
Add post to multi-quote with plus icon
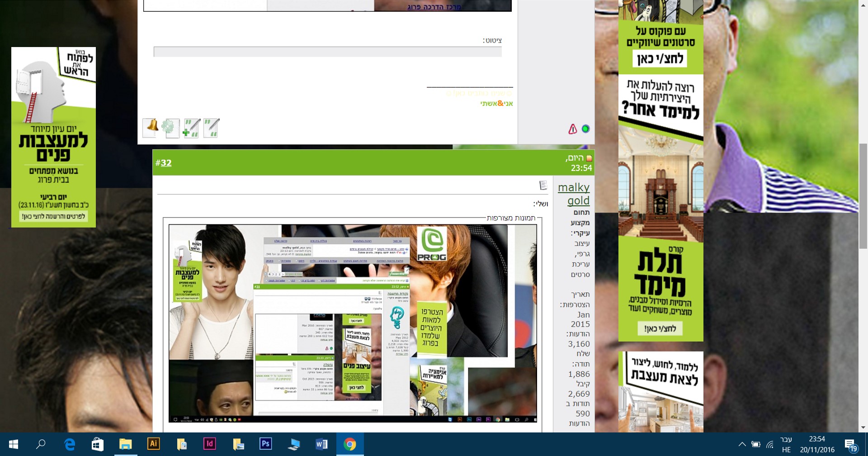point(191,128)
